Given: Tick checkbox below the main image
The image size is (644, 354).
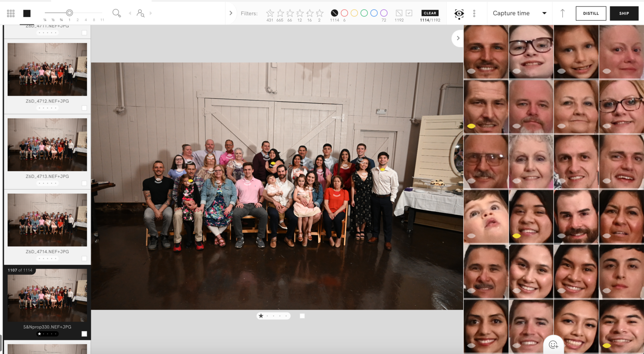Looking at the screenshot, I should (x=302, y=316).
